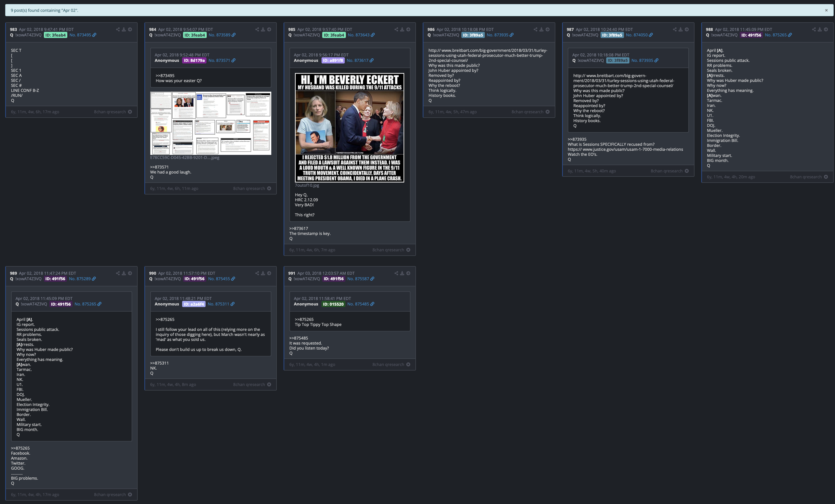Open quoted Anonymous post link No. 875485
The image size is (835, 504).
(361, 304)
